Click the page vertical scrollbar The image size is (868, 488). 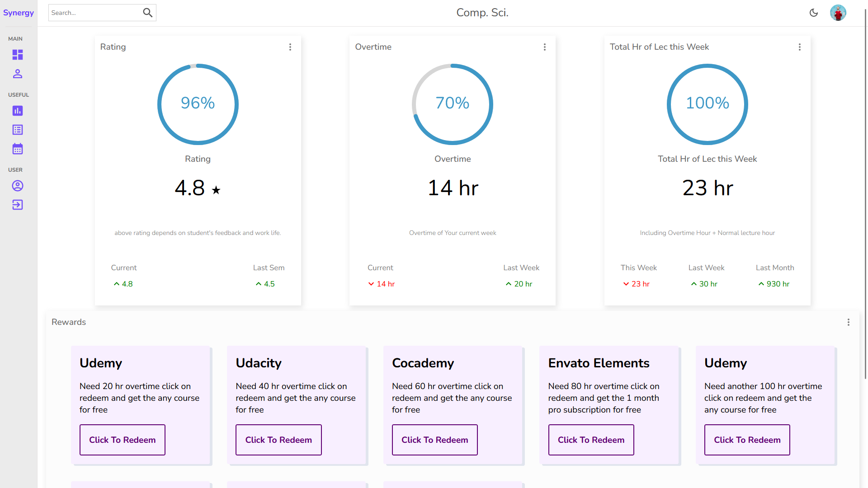865,194
